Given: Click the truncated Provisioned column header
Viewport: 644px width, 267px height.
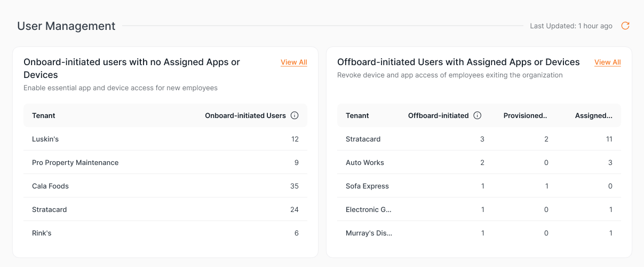Looking at the screenshot, I should click(526, 115).
